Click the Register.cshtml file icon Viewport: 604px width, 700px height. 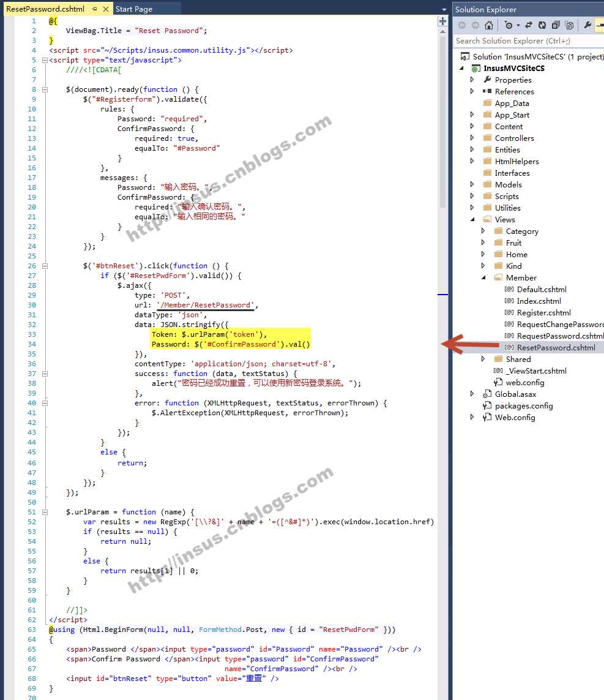tap(509, 312)
